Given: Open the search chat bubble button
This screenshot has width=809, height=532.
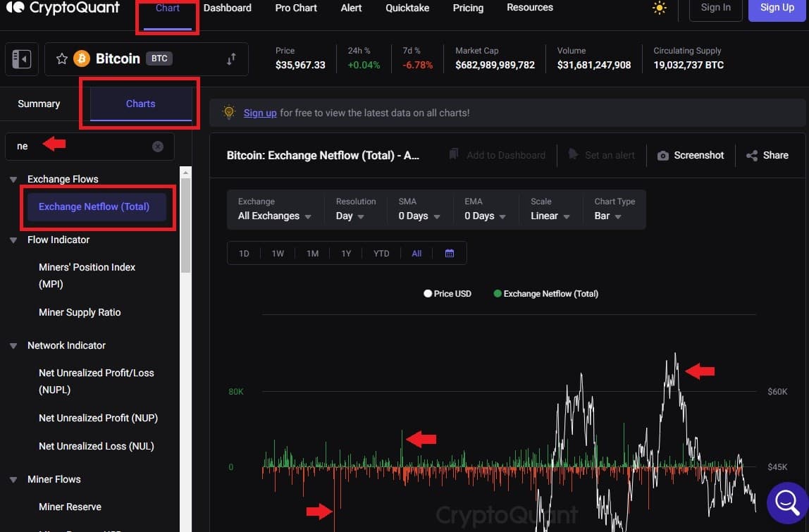Looking at the screenshot, I should click(x=787, y=502).
